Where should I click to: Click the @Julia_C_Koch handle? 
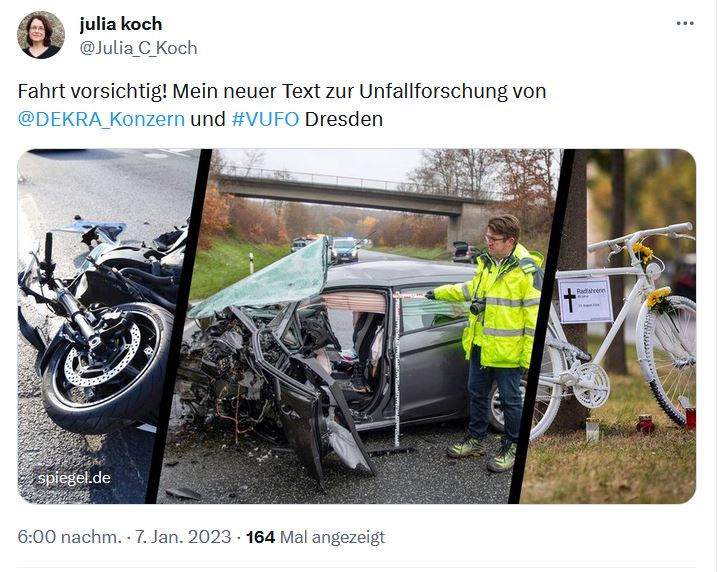[138, 48]
